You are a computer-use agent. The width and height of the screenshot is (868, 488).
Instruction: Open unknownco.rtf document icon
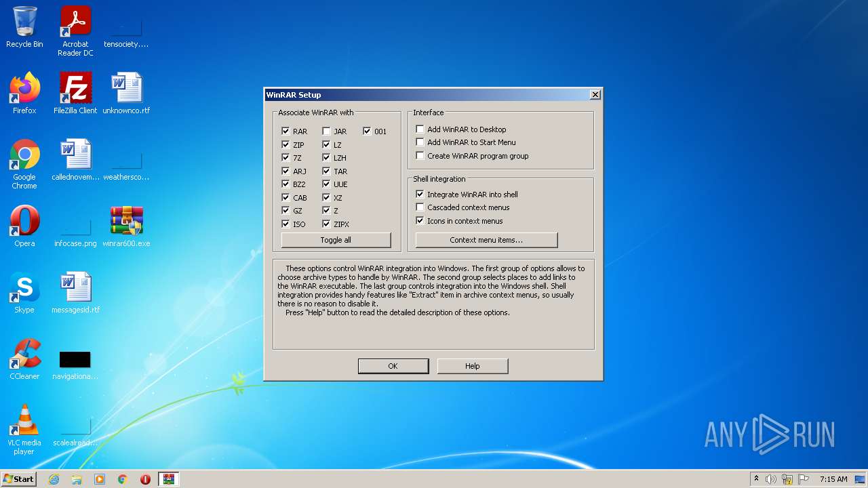(126, 93)
